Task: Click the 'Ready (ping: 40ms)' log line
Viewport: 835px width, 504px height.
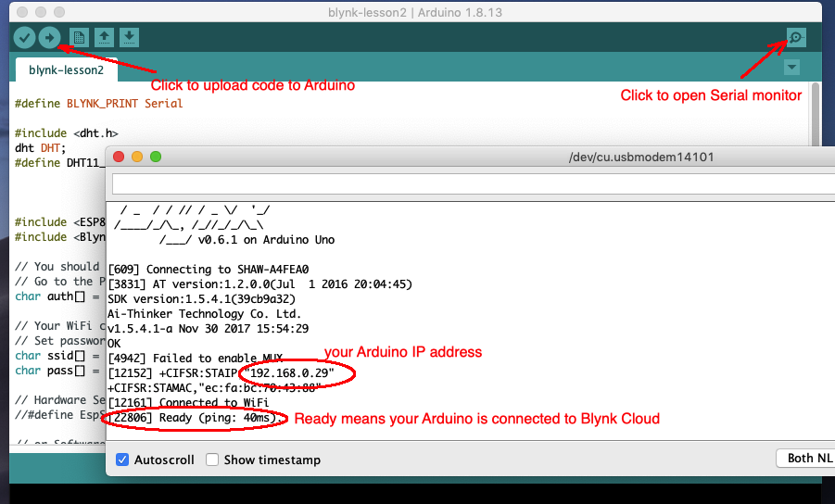Action: pyautogui.click(x=195, y=418)
